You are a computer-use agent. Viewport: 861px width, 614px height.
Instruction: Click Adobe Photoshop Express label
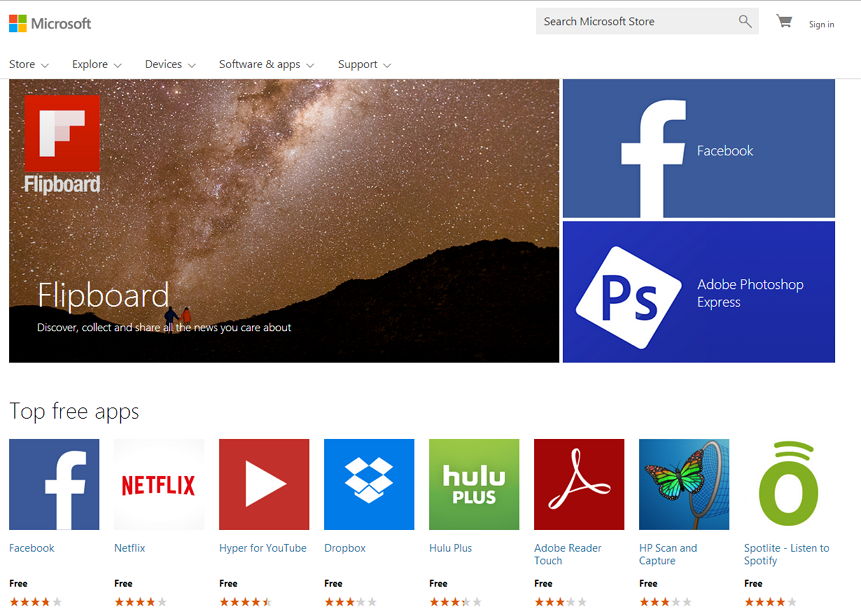(750, 293)
